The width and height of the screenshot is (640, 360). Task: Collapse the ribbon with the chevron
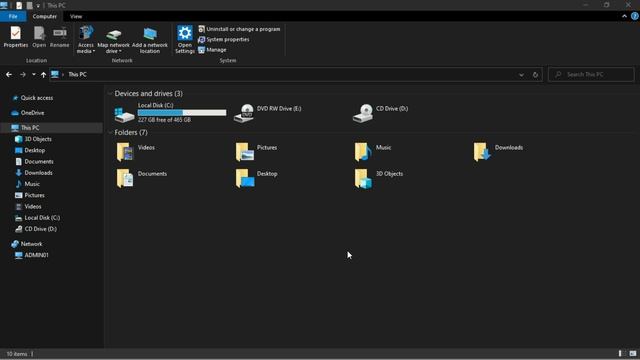624,16
